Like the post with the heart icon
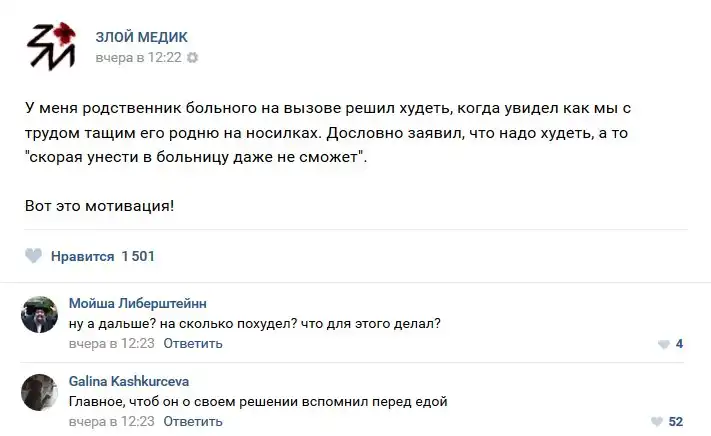The width and height of the screenshot is (711, 436). (33, 257)
